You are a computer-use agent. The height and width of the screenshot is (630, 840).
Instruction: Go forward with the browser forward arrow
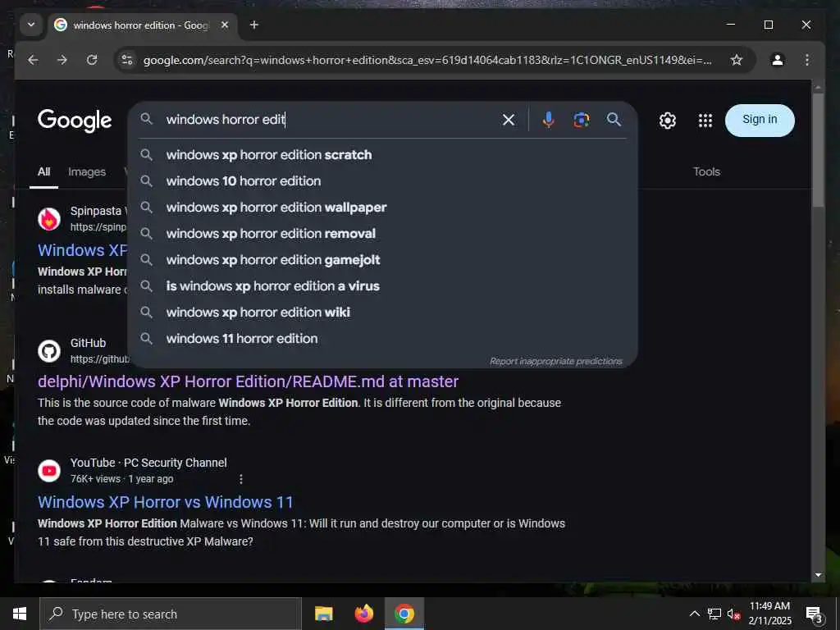click(x=62, y=60)
